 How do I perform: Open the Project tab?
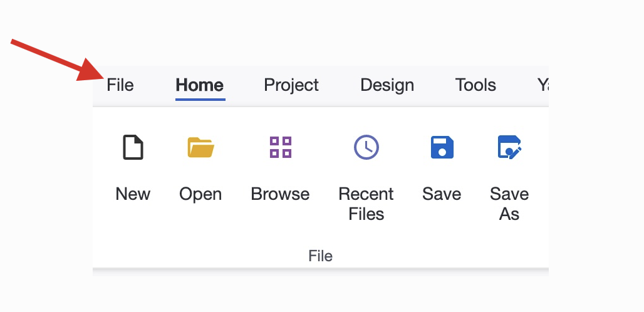pyautogui.click(x=291, y=85)
